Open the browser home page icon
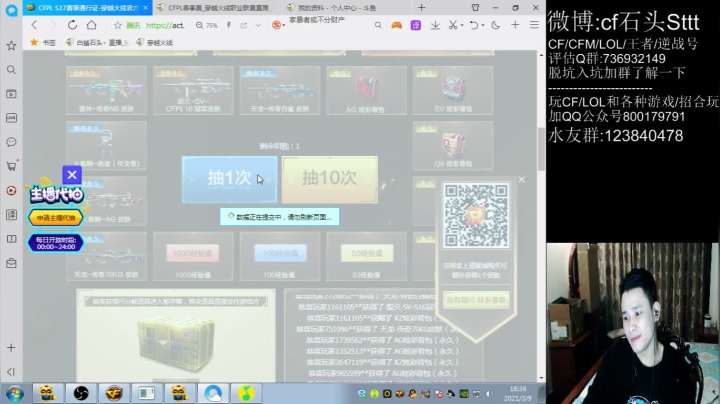 [x=92, y=25]
